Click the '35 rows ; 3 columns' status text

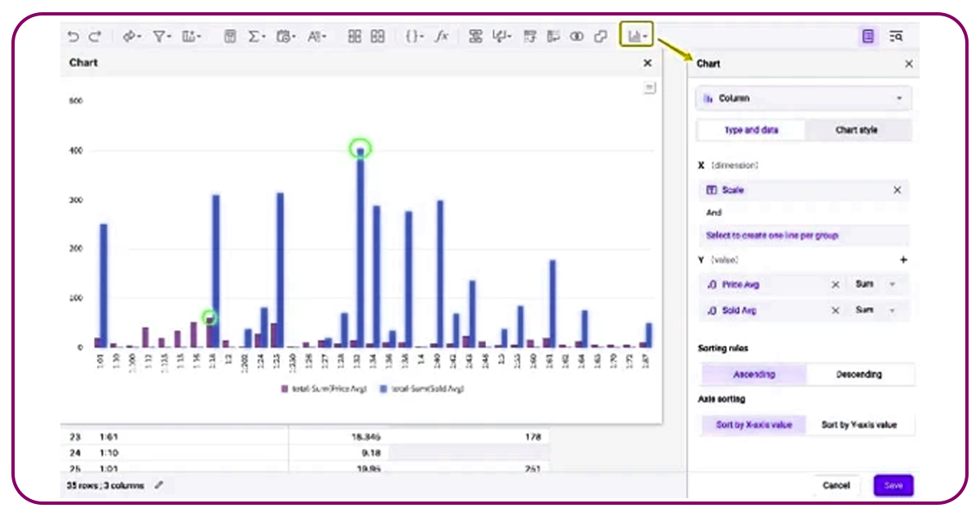coord(105,485)
